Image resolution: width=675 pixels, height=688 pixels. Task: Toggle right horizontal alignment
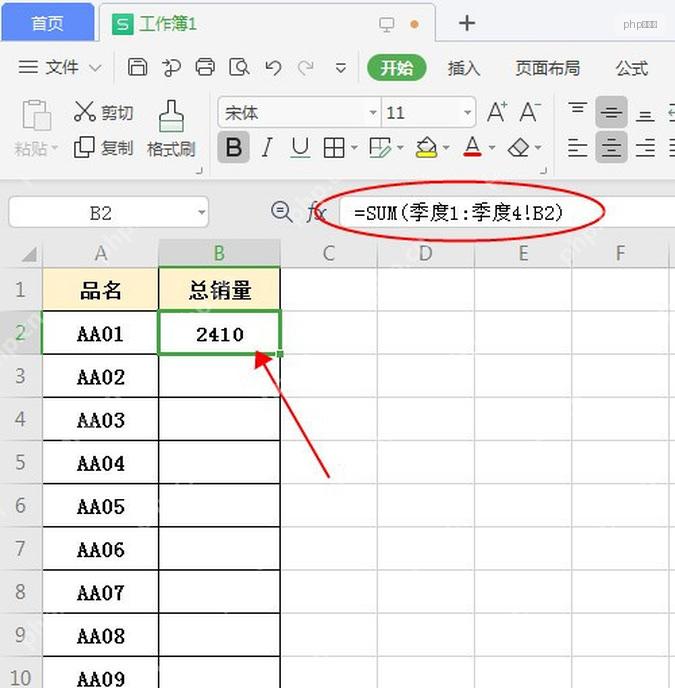(x=645, y=147)
